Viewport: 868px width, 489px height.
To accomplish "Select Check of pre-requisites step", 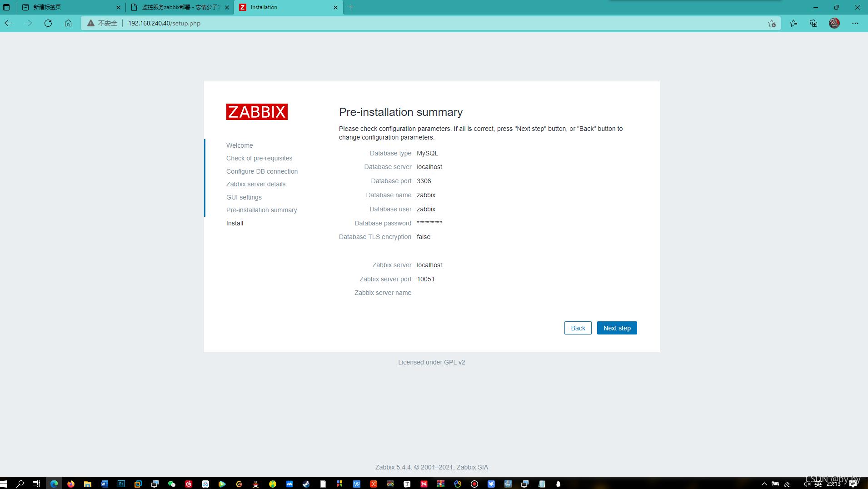I will (259, 158).
